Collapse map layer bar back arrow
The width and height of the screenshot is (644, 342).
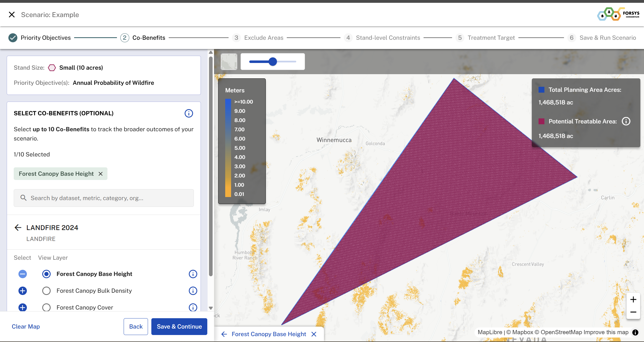pyautogui.click(x=224, y=334)
